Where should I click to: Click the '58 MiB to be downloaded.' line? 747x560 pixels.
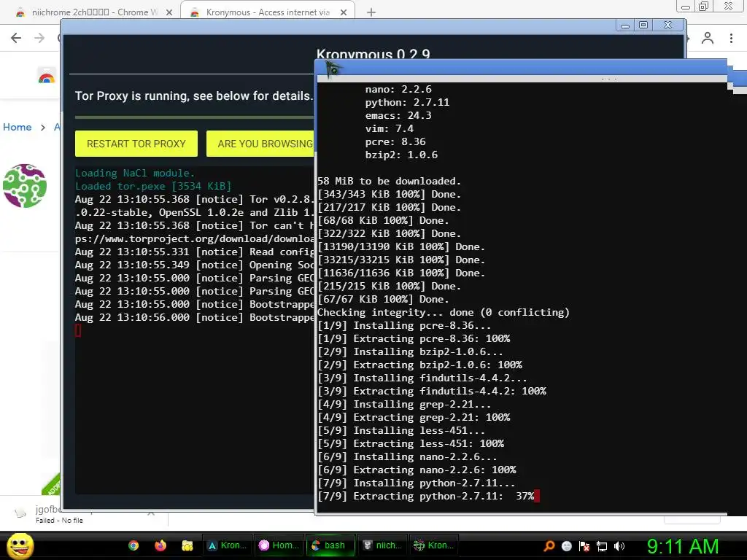coord(390,182)
